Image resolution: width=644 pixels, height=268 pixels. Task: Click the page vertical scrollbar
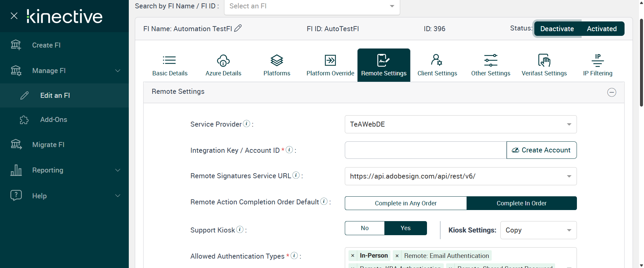[641, 64]
